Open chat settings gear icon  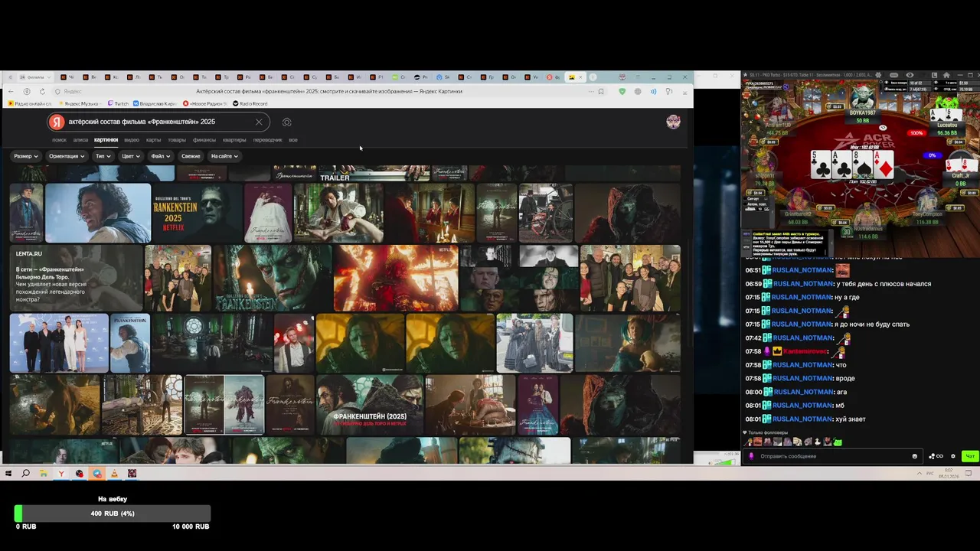point(953,456)
